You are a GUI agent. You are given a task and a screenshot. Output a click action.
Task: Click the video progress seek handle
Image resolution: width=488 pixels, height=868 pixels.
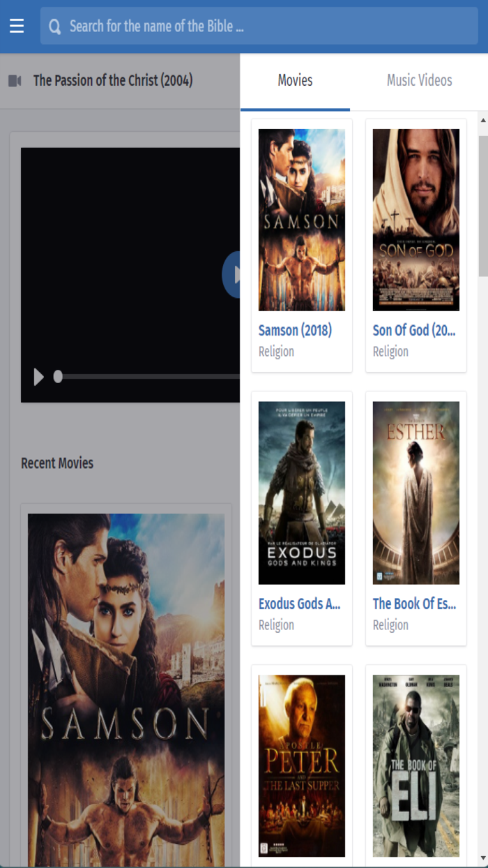coord(58,377)
